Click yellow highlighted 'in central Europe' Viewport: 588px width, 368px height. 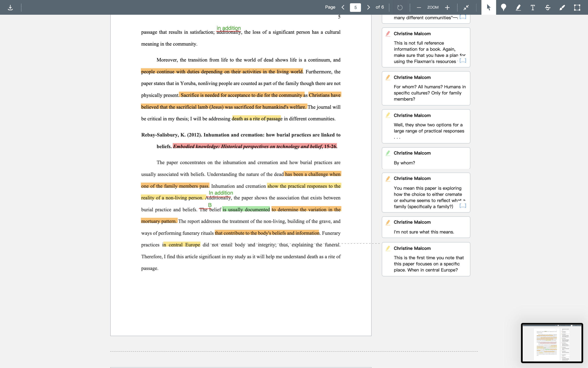click(181, 245)
